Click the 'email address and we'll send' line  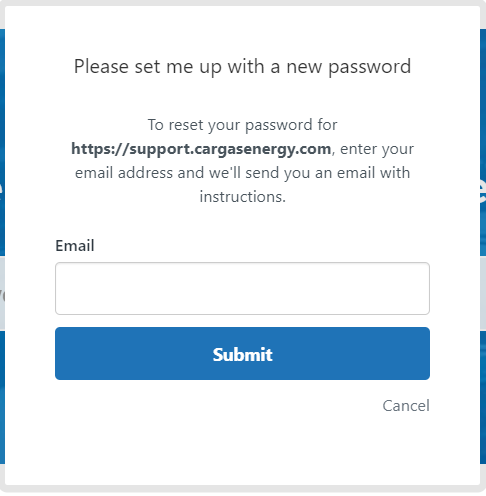pyautogui.click(x=242, y=173)
